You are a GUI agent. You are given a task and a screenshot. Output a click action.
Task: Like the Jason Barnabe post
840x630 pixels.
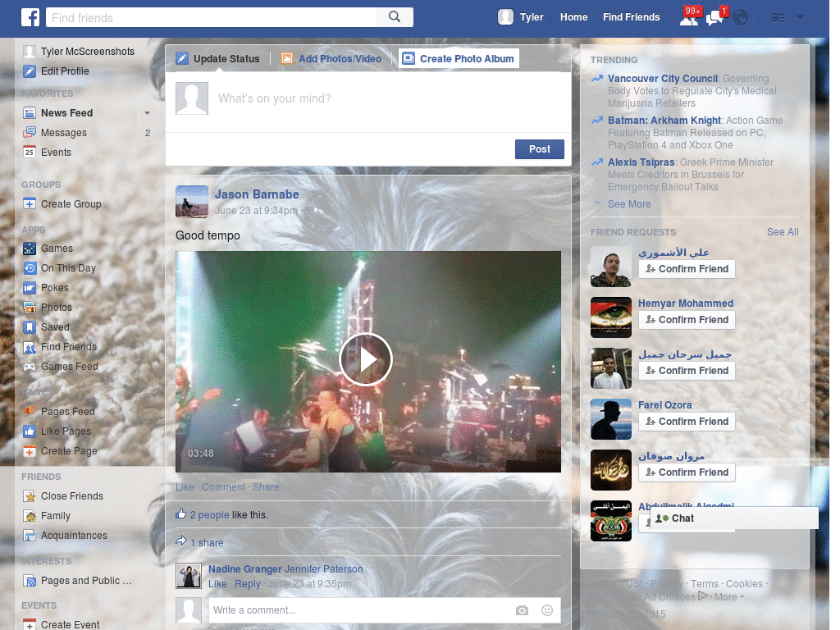(x=184, y=486)
